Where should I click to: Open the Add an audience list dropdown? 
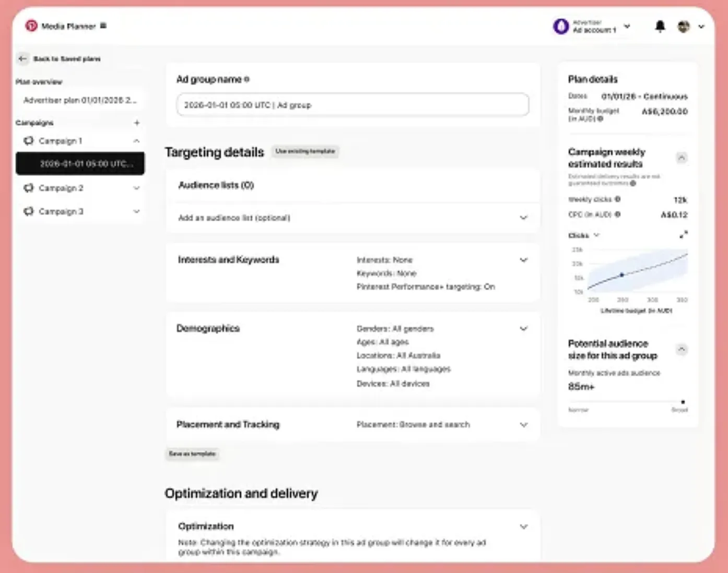523,218
